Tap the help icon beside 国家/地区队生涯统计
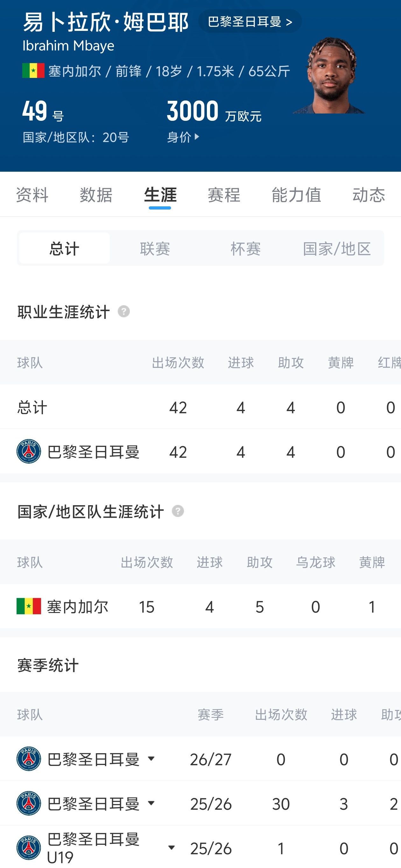 tap(178, 511)
